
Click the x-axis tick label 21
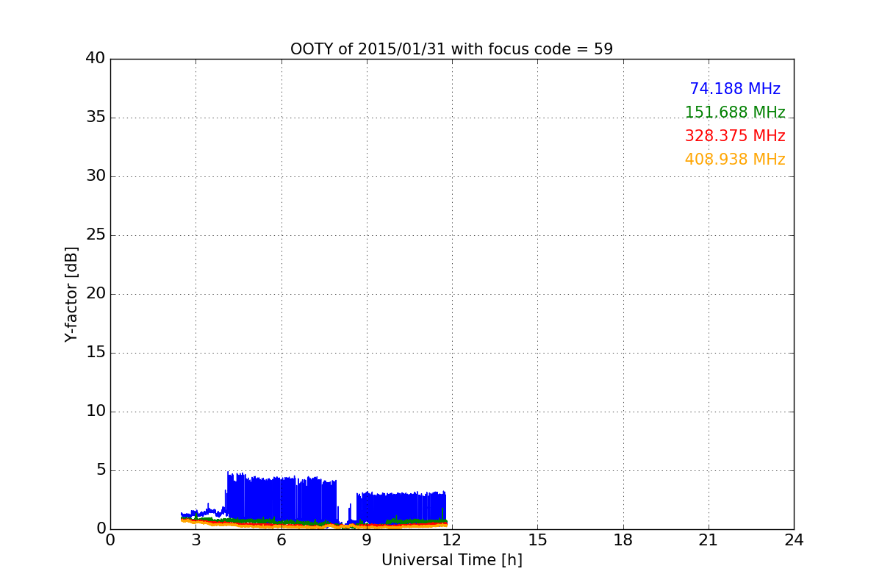point(709,540)
